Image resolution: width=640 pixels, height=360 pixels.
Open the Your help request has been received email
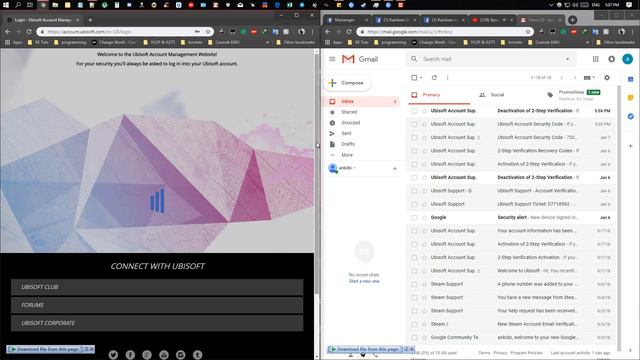[x=511, y=311]
